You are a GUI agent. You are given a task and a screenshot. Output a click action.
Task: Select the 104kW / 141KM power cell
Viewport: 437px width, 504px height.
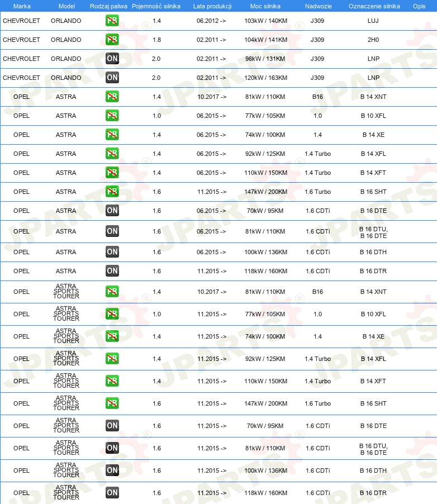[x=265, y=40]
